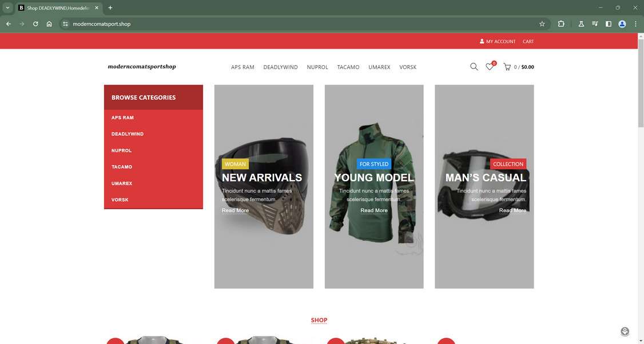The image size is (644, 344).
Task: Select the APS RAM category in sidebar
Action: coord(122,118)
